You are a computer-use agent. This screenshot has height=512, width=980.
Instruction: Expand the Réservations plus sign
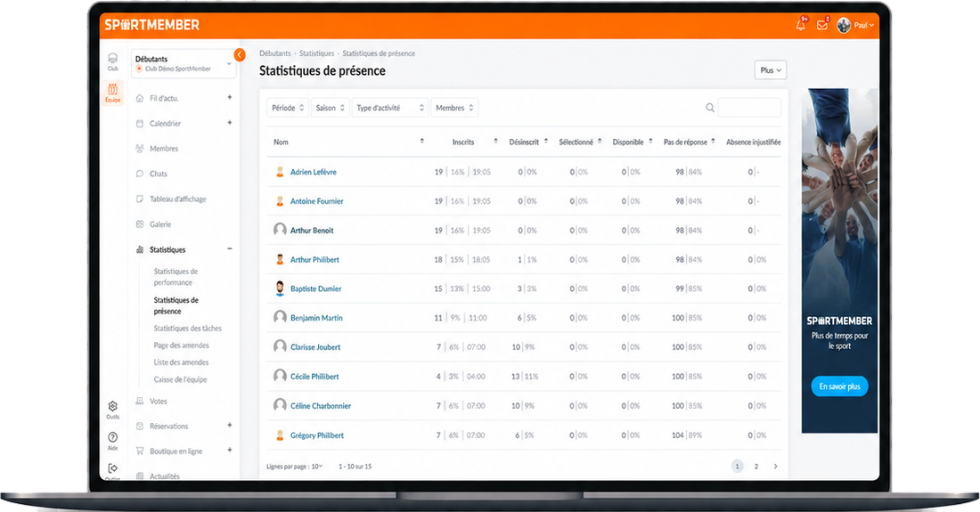click(229, 426)
